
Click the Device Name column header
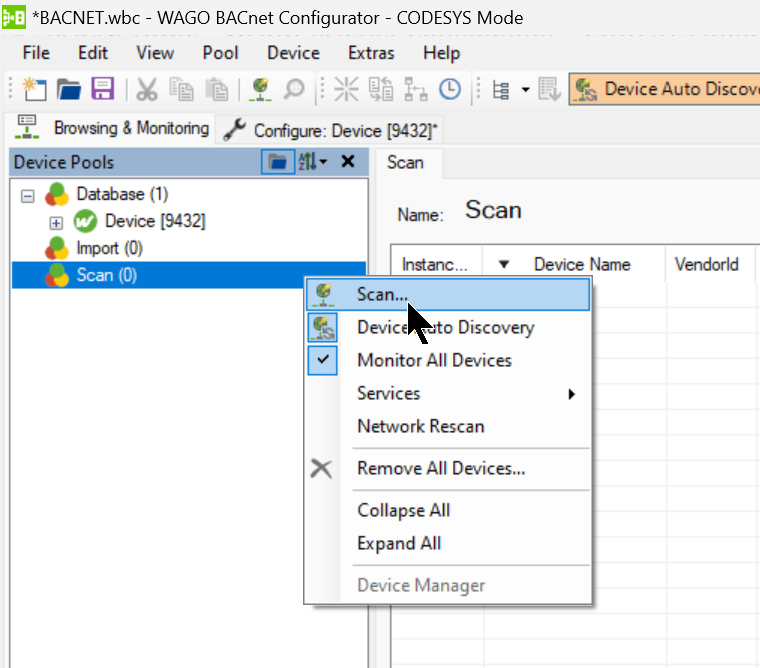[582, 264]
